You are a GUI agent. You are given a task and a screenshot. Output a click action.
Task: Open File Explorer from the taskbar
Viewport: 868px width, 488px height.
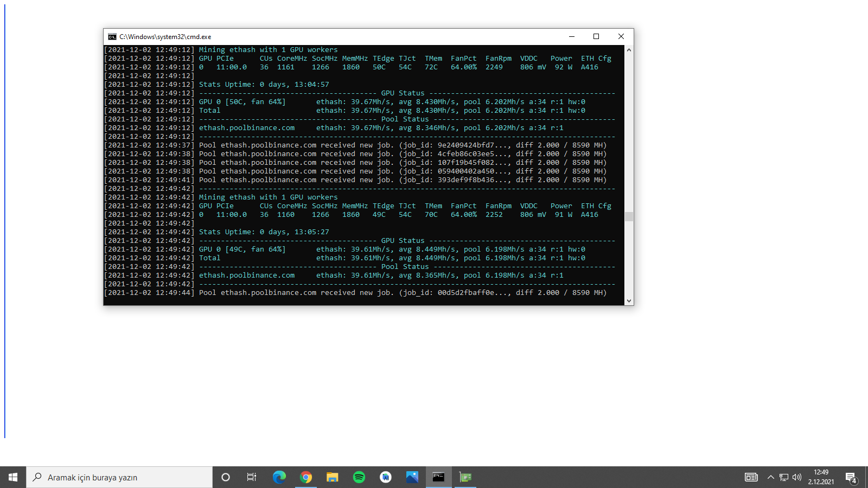[333, 477]
